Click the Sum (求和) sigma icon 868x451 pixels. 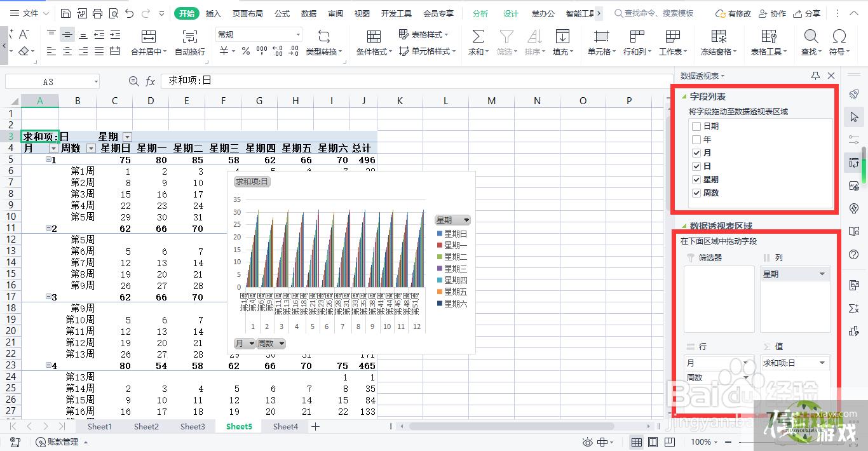coord(478,36)
